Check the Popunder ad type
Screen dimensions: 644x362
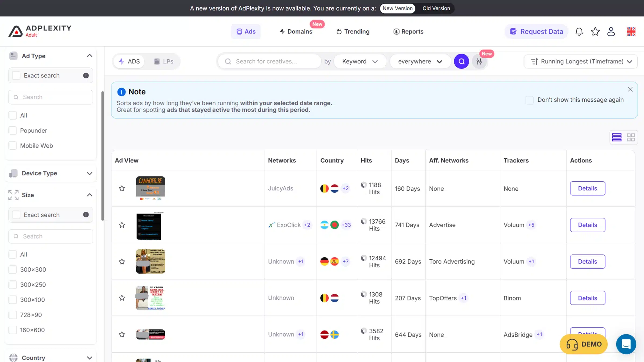[13, 131]
